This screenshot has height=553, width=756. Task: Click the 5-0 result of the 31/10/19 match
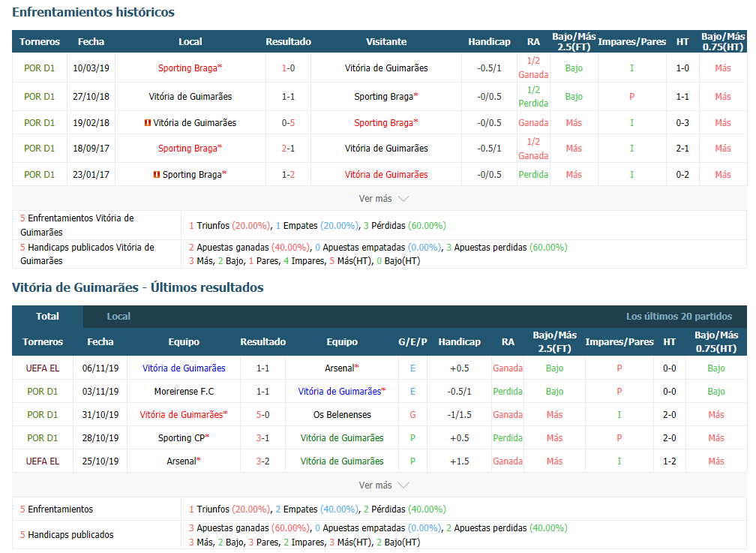262,414
